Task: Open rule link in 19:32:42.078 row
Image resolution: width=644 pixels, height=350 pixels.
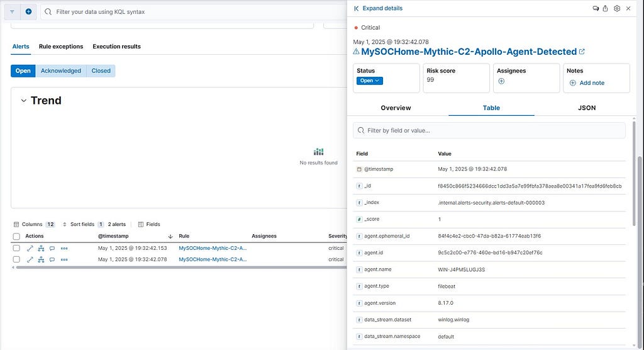Action: 213,259
